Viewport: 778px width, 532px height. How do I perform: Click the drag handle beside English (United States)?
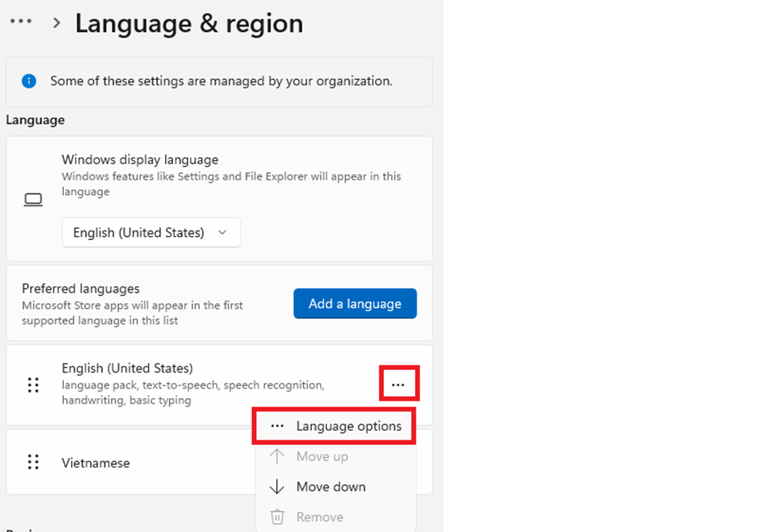point(33,384)
